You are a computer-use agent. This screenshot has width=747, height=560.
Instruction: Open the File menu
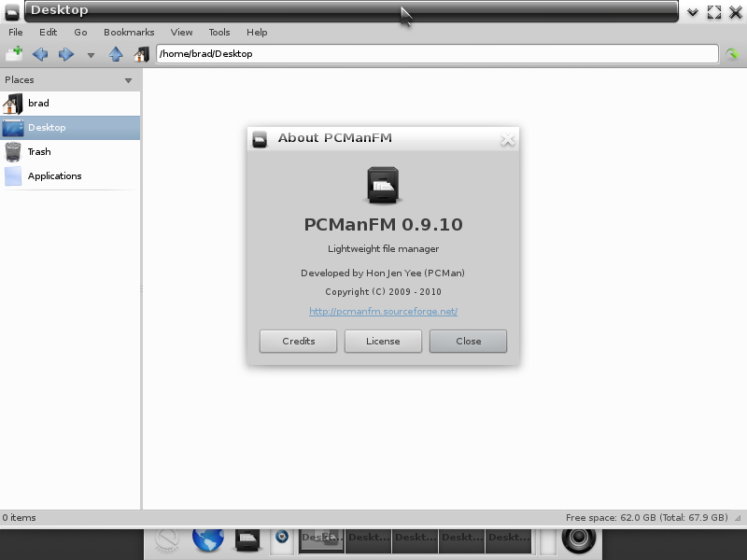[x=15, y=32]
